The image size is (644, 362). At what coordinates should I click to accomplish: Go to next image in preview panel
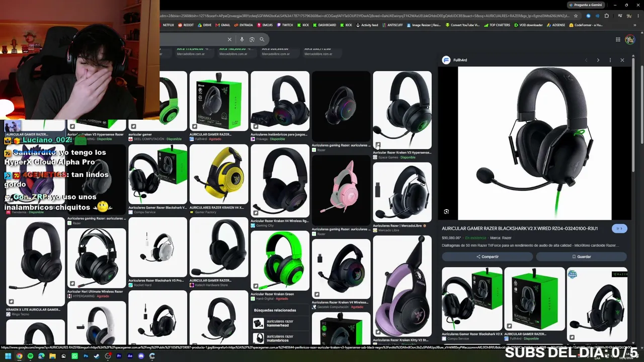[x=598, y=60]
